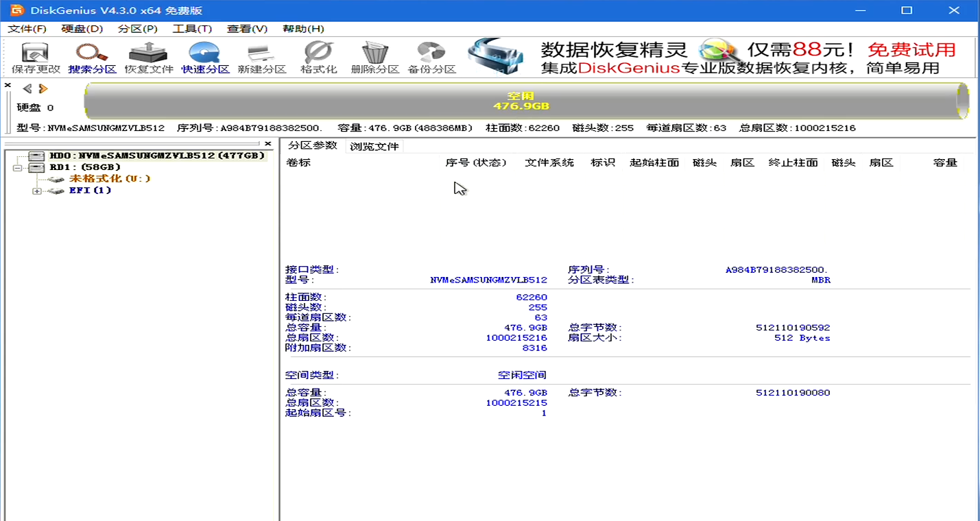This screenshot has height=521, width=980.
Task: Open the 分区(P) menu
Action: (x=138, y=29)
